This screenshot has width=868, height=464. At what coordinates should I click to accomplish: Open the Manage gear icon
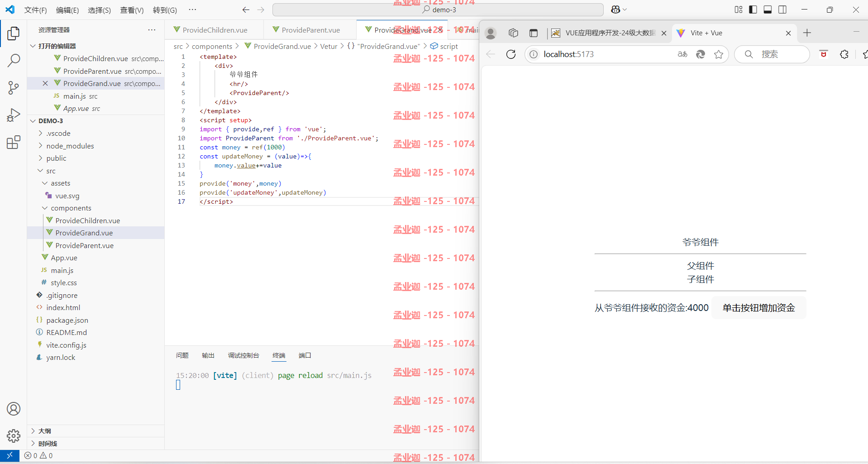(14, 436)
